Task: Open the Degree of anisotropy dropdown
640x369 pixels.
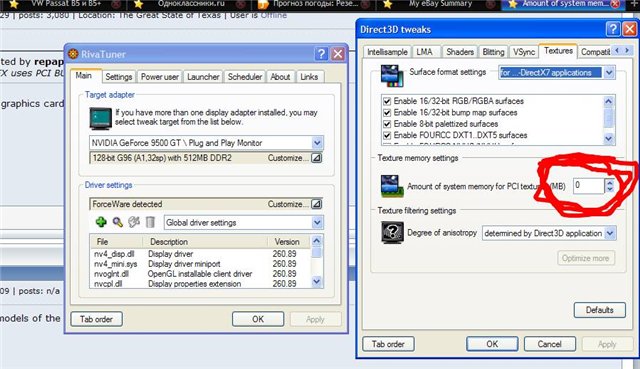Action: click(x=610, y=233)
